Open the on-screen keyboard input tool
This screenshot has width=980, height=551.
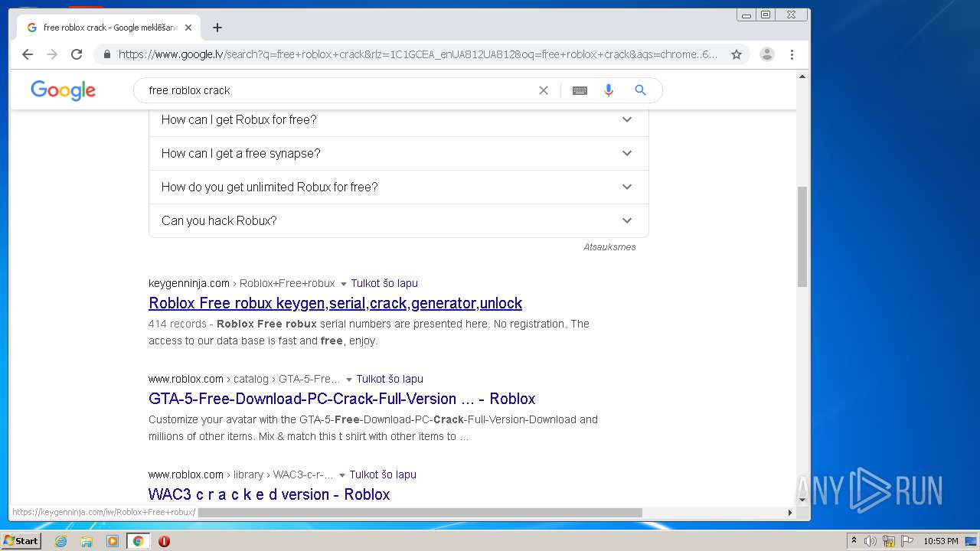(580, 90)
